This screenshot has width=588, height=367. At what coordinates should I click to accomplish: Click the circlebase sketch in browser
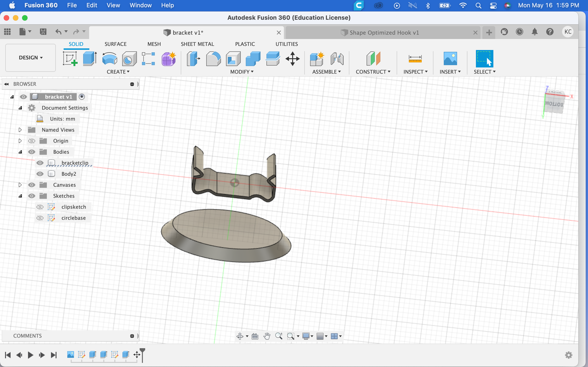73,218
